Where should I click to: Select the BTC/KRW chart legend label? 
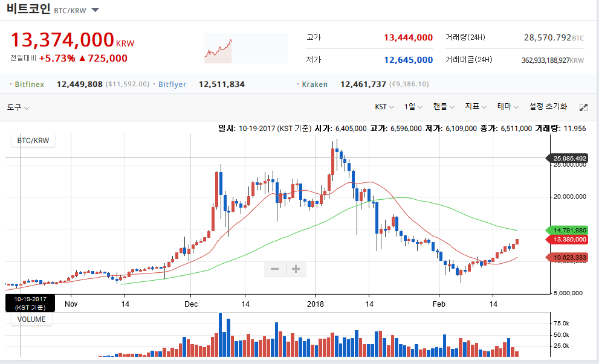[33, 141]
